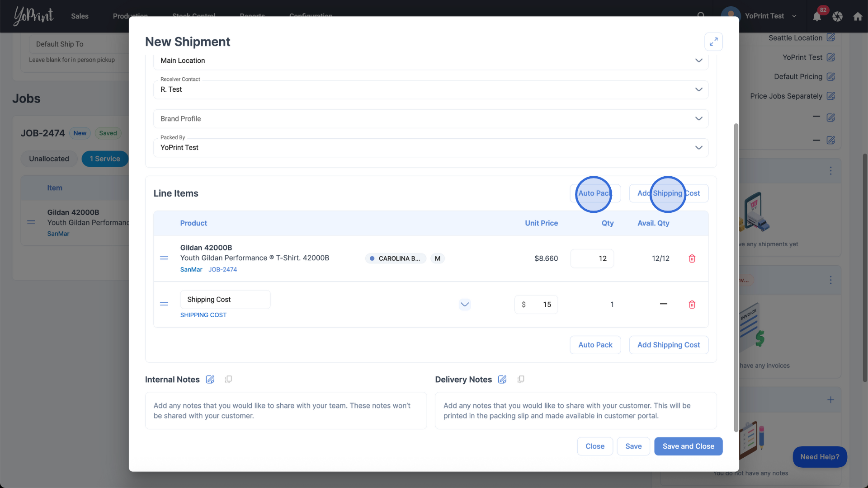Edit the Delivery Notes with pencil icon
868x488 pixels.
[502, 380]
